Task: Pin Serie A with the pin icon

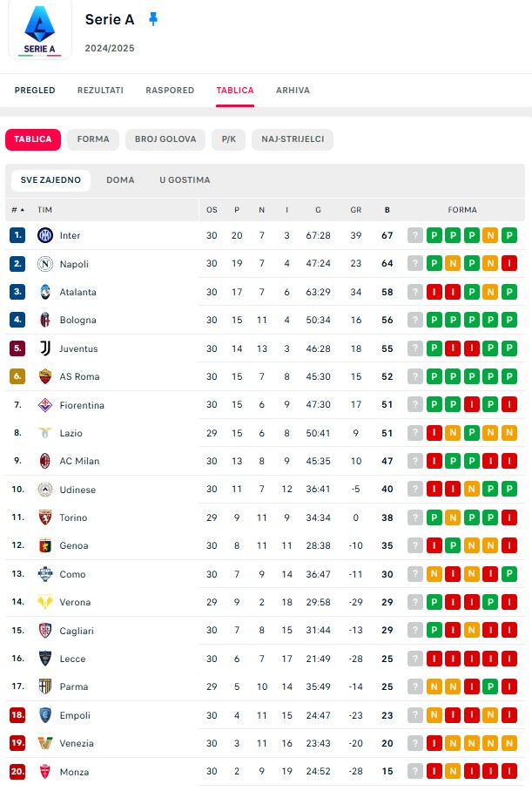Action: pyautogui.click(x=153, y=19)
